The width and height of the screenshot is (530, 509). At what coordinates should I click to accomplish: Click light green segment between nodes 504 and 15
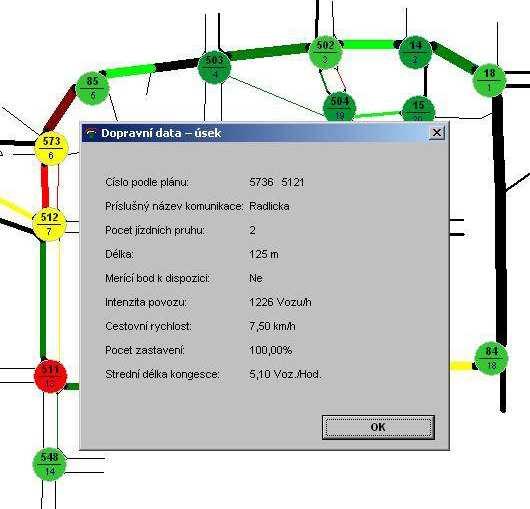point(378,114)
